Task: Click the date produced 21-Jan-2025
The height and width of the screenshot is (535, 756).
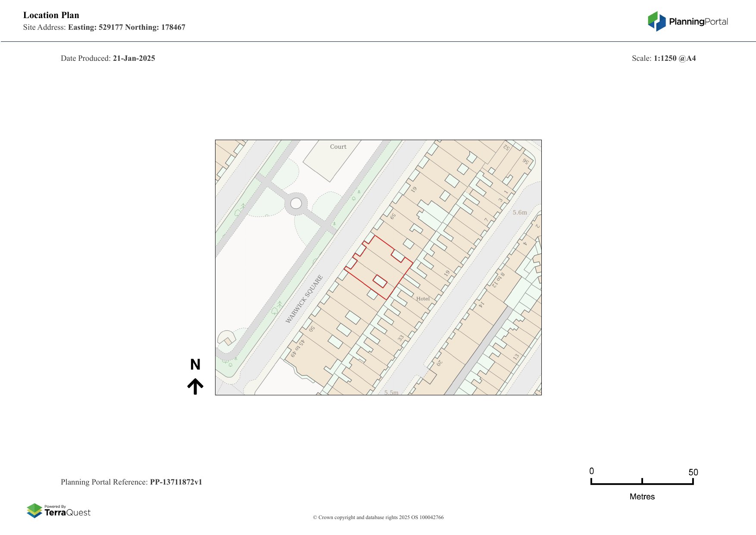Action: (x=134, y=58)
